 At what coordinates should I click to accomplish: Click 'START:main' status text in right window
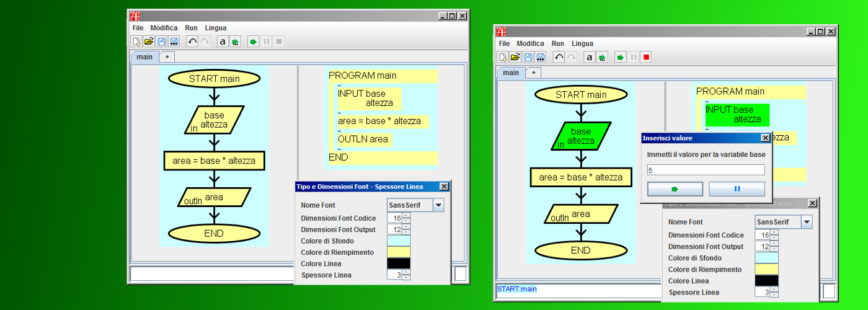point(517,289)
